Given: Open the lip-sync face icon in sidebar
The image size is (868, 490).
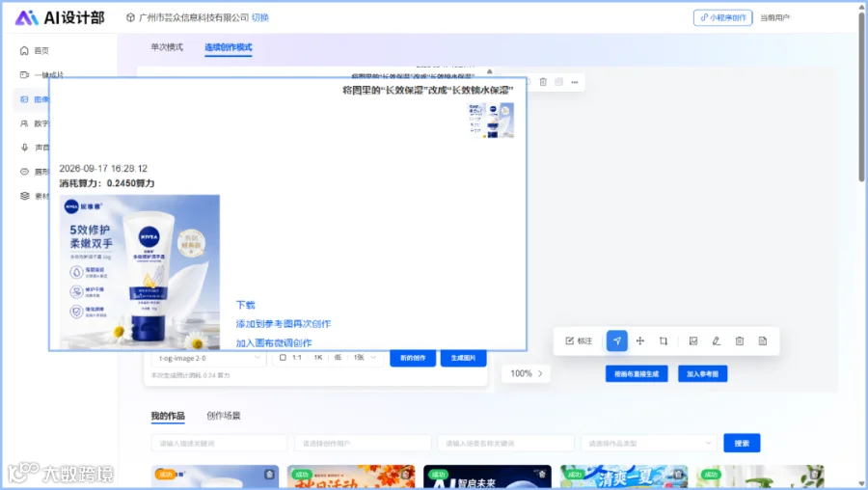Looking at the screenshot, I should pyautogui.click(x=24, y=172).
